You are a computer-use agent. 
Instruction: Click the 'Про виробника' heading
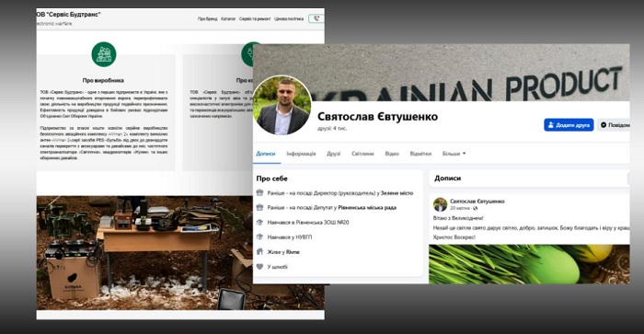point(103,81)
